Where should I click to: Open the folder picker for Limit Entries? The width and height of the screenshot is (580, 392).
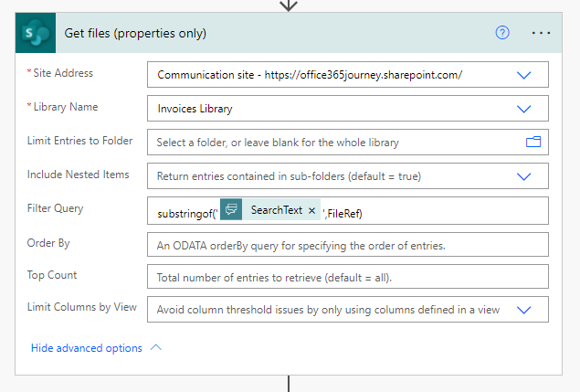pyautogui.click(x=533, y=143)
